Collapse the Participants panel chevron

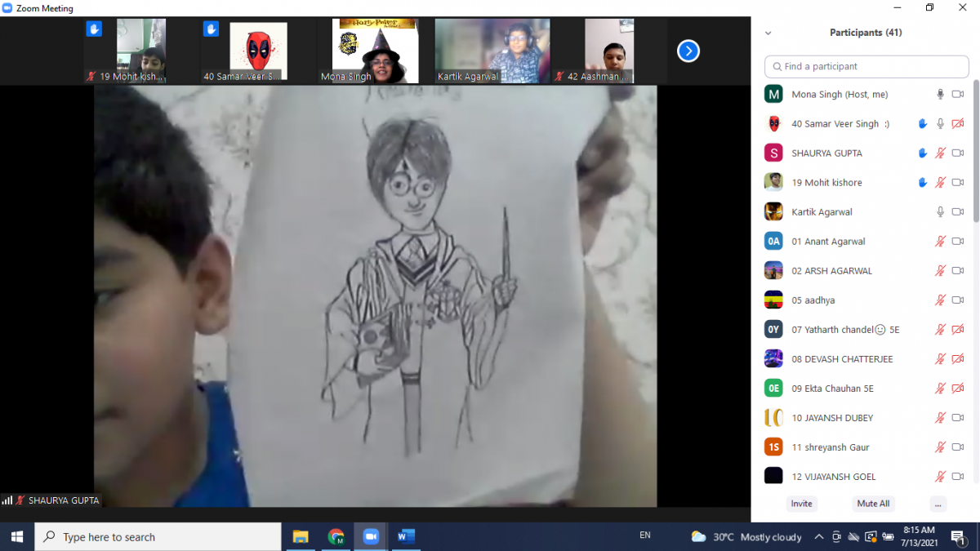[x=768, y=33]
